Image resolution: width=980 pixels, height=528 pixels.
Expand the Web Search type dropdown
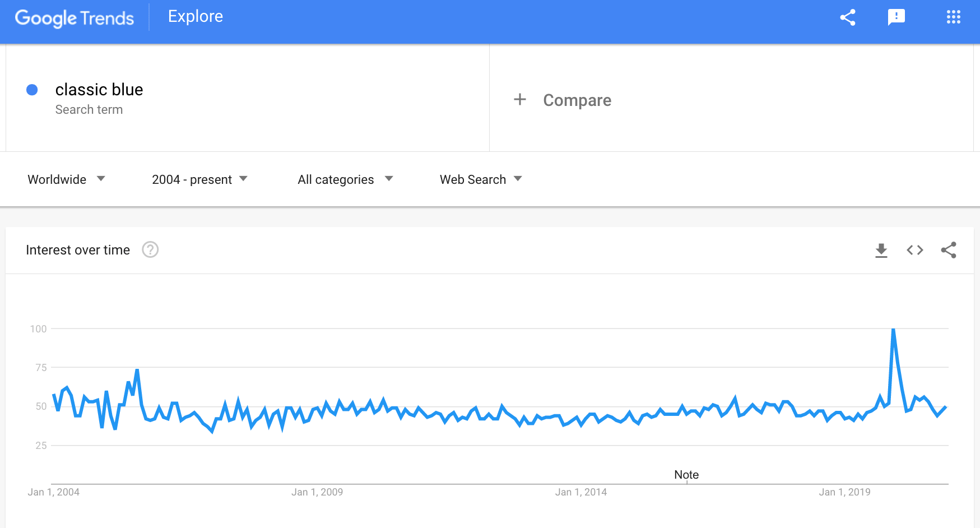(x=481, y=179)
